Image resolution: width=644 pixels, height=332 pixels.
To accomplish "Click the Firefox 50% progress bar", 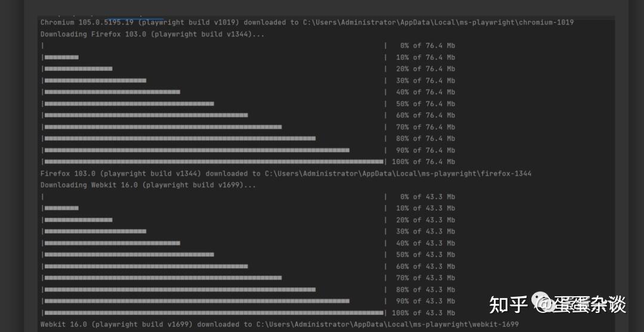I will pyautogui.click(x=129, y=104).
